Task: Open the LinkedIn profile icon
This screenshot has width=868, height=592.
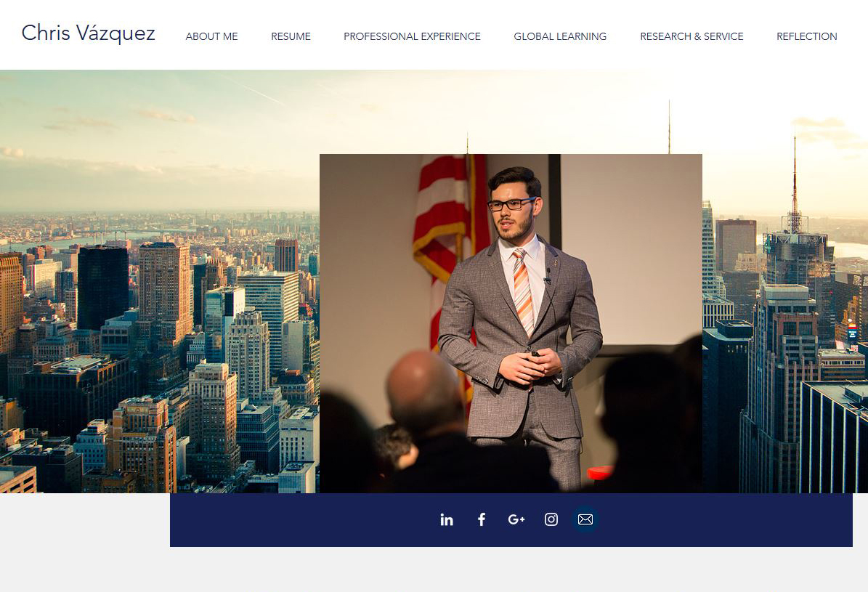Action: tap(447, 519)
